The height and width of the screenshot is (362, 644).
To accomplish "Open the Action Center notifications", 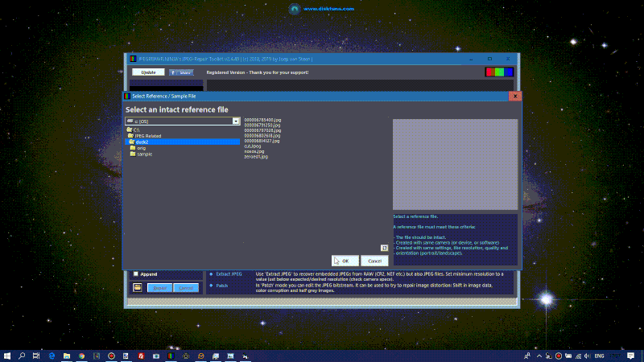I will [x=631, y=356].
